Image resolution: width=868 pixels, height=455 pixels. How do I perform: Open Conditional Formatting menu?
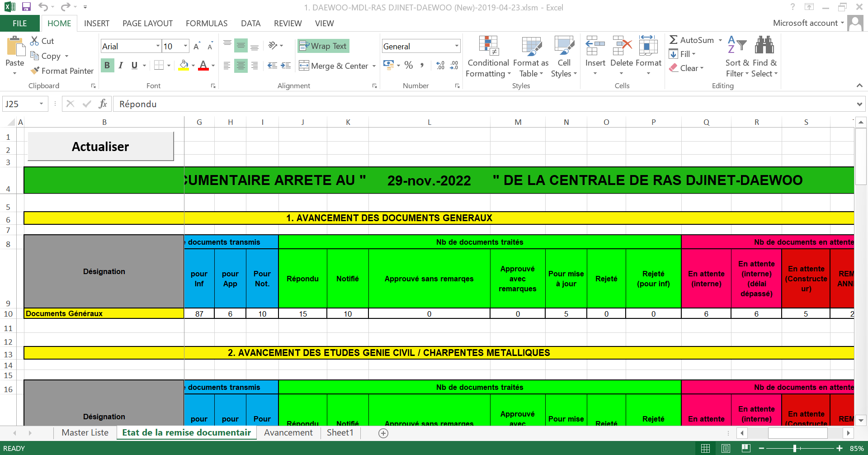click(488, 57)
